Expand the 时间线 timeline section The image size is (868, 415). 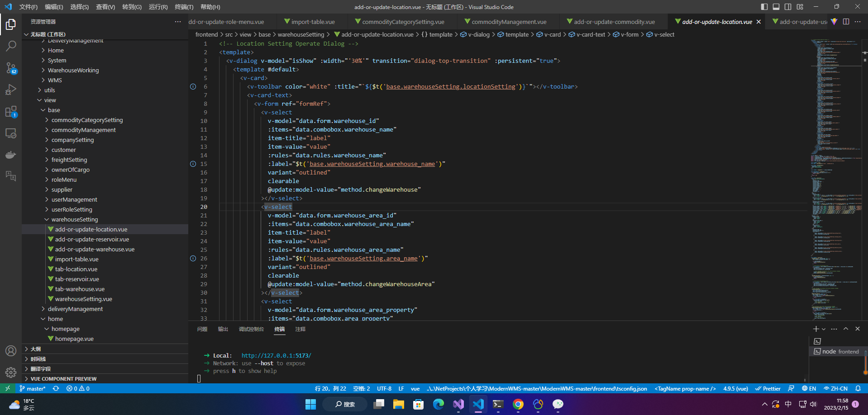(105, 359)
